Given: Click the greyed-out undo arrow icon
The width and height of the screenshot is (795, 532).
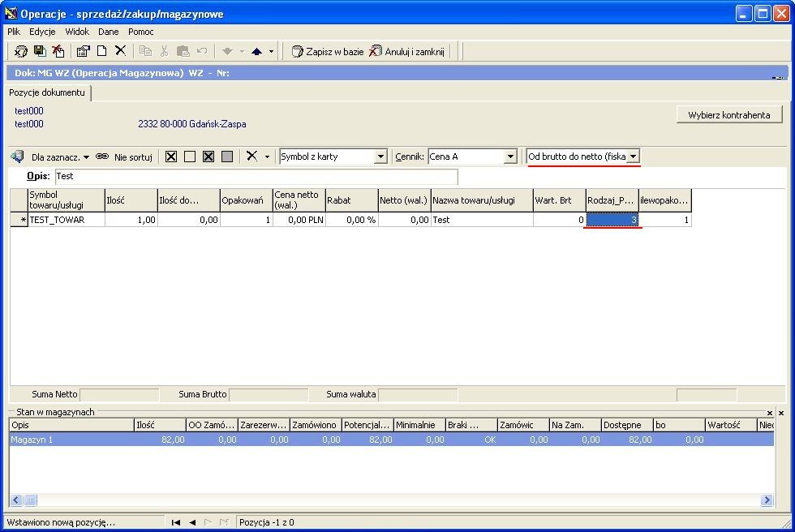Looking at the screenshot, I should pyautogui.click(x=202, y=50).
